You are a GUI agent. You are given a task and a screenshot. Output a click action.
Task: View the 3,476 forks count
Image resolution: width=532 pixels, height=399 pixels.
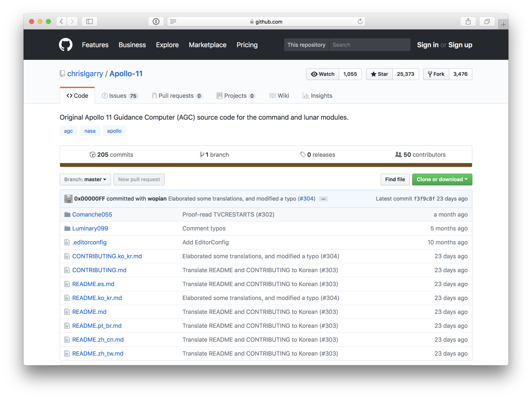[460, 74]
